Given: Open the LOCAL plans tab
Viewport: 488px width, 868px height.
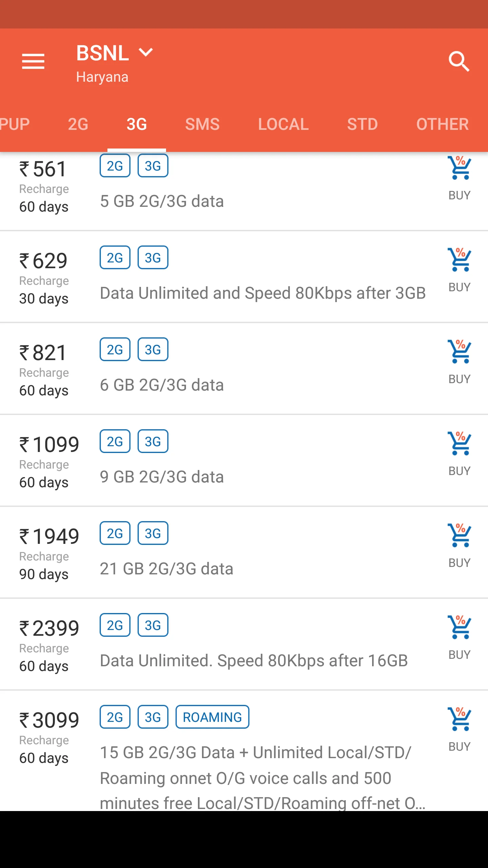Looking at the screenshot, I should 283,124.
